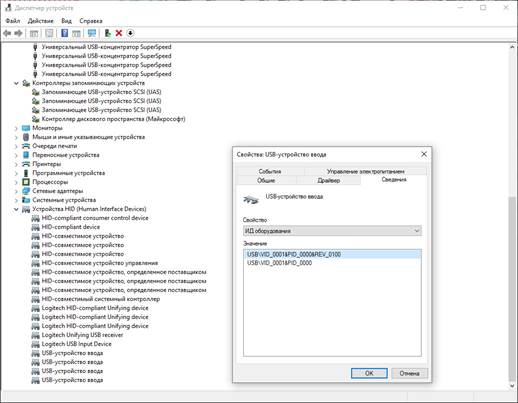Open the Действие menu
The height and width of the screenshot is (403, 518).
[x=40, y=21]
